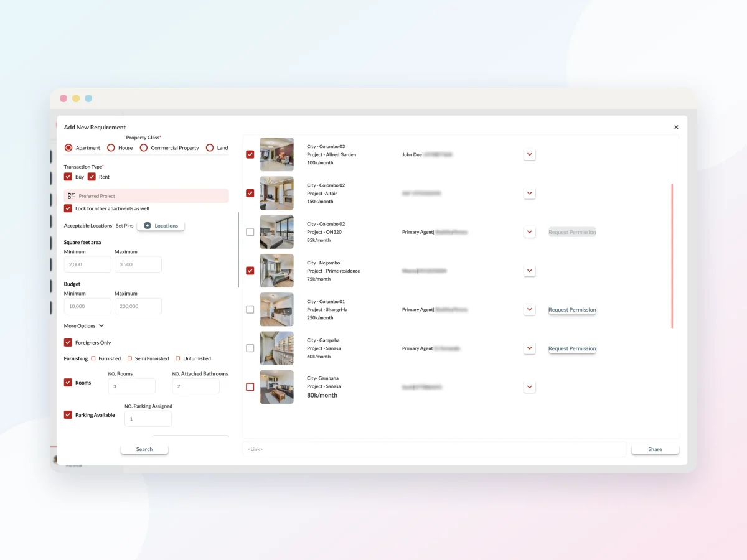
Task: Check the ON320 listing
Action: [x=250, y=232]
